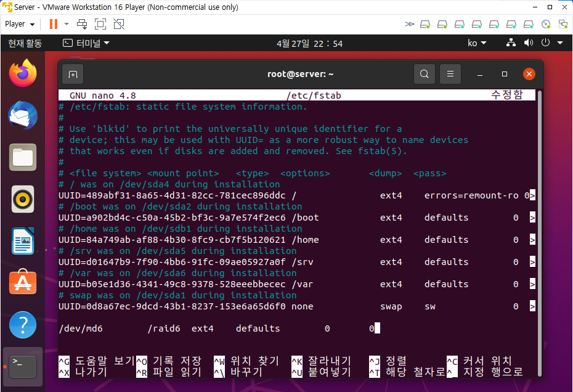Open the volume speaker icon
The image size is (573, 392).
pos(529,43)
